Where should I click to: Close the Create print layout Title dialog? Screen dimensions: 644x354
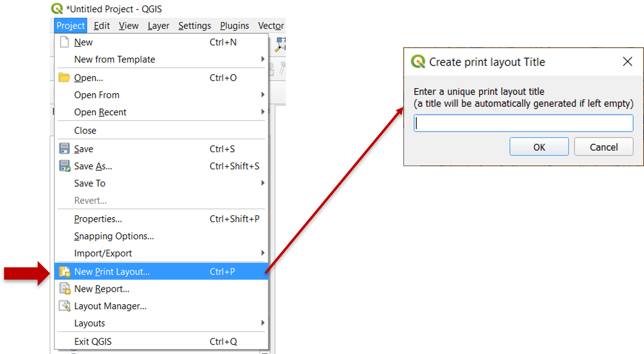pos(628,62)
